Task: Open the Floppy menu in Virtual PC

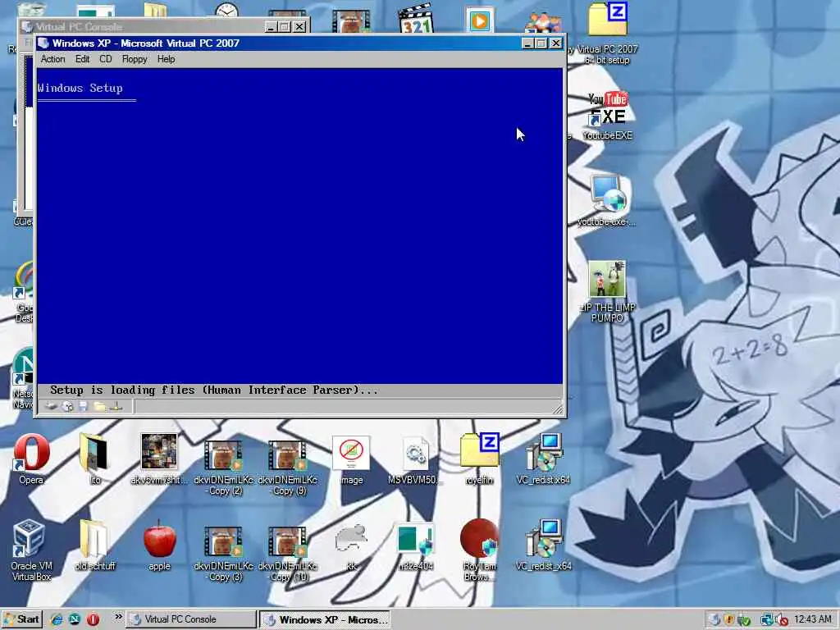Action: pos(135,59)
